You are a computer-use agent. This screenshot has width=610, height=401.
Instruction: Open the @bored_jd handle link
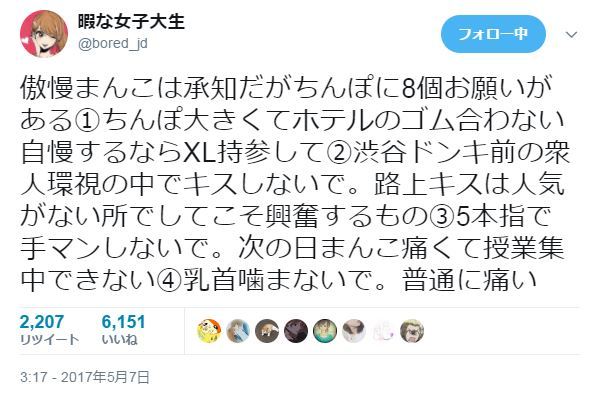click(112, 44)
